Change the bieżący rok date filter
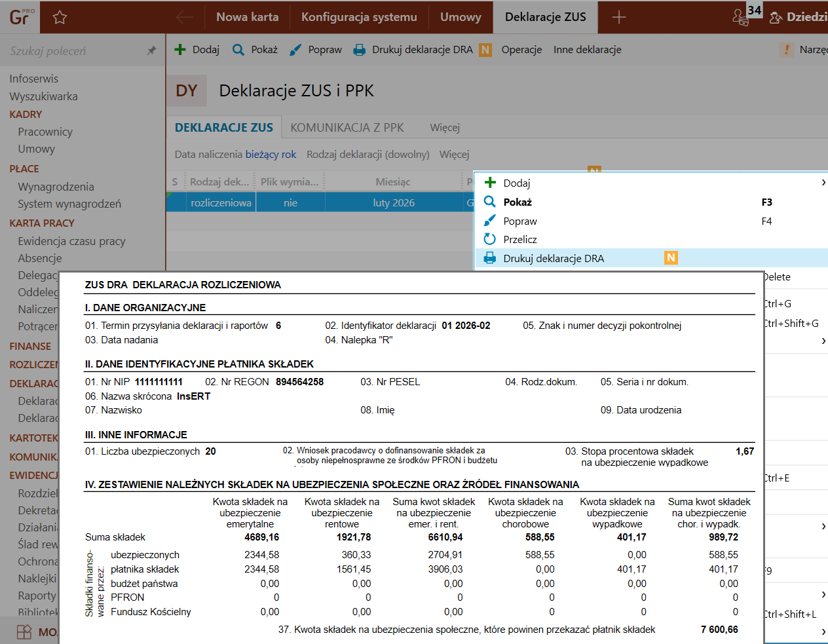The width and height of the screenshot is (828, 644). [x=271, y=155]
